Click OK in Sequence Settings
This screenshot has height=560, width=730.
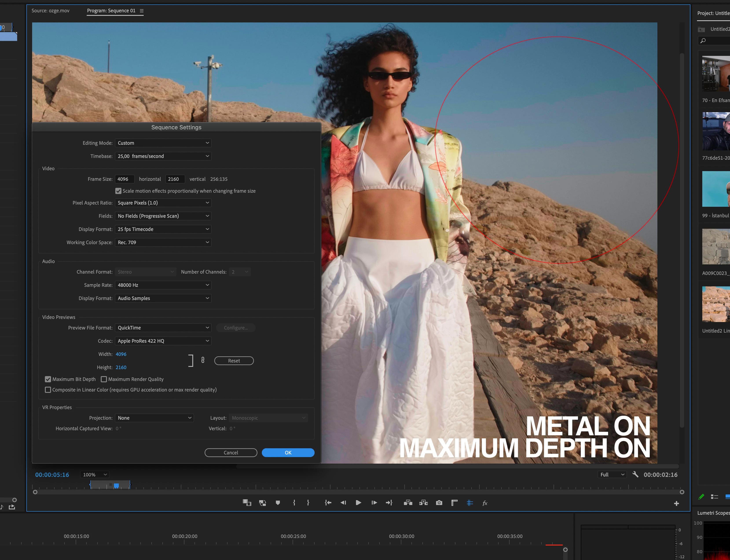pyautogui.click(x=288, y=453)
